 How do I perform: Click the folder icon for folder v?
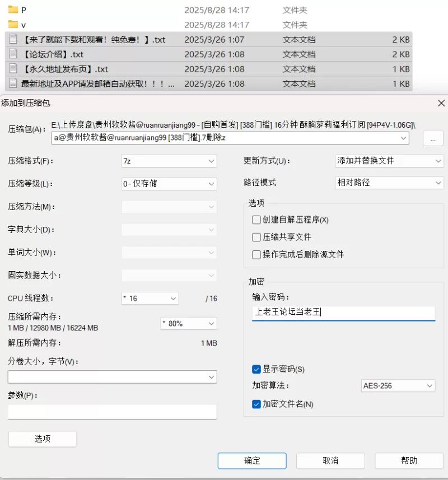(13, 25)
